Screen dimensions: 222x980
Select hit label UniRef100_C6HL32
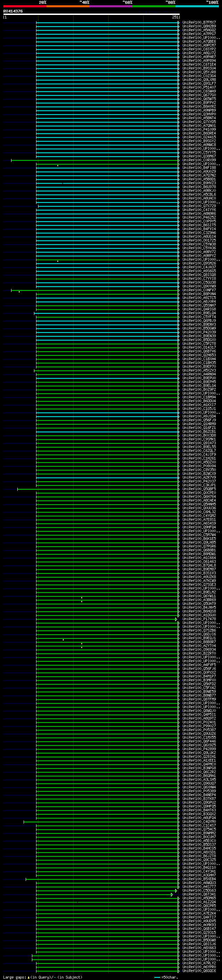click(x=199, y=512)
